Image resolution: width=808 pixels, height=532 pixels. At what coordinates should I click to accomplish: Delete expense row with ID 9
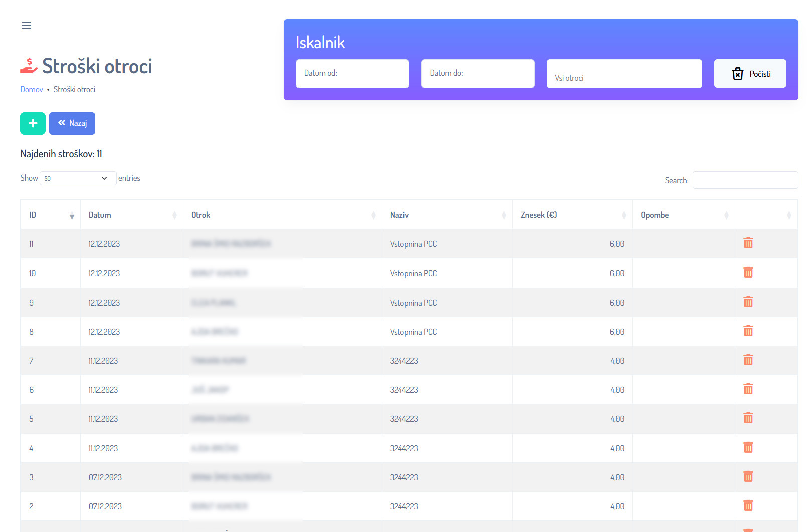(x=748, y=302)
